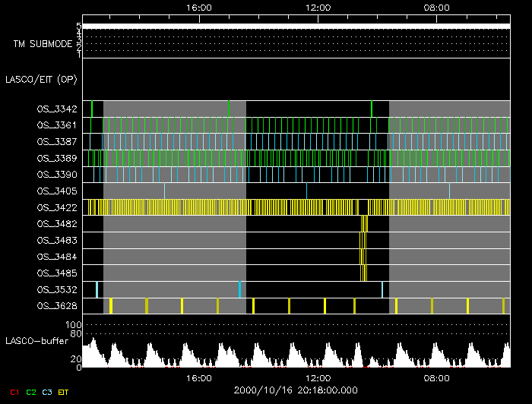Select the OS_3628 row label

pos(56,306)
